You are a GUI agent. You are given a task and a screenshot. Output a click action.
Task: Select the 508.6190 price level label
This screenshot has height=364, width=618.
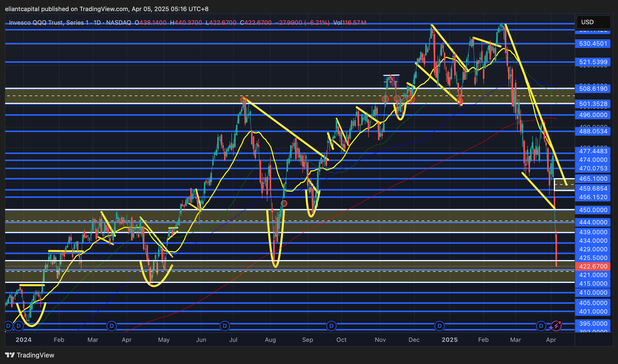click(593, 89)
